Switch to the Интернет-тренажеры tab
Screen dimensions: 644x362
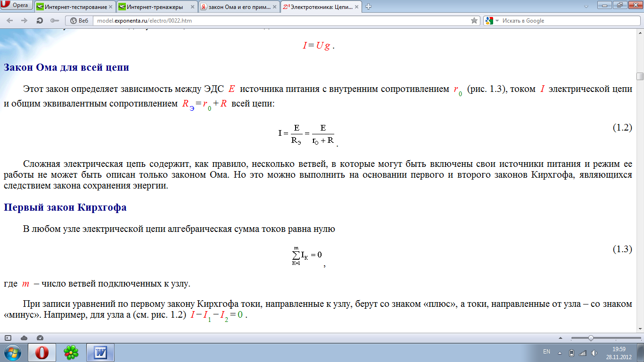157,7
